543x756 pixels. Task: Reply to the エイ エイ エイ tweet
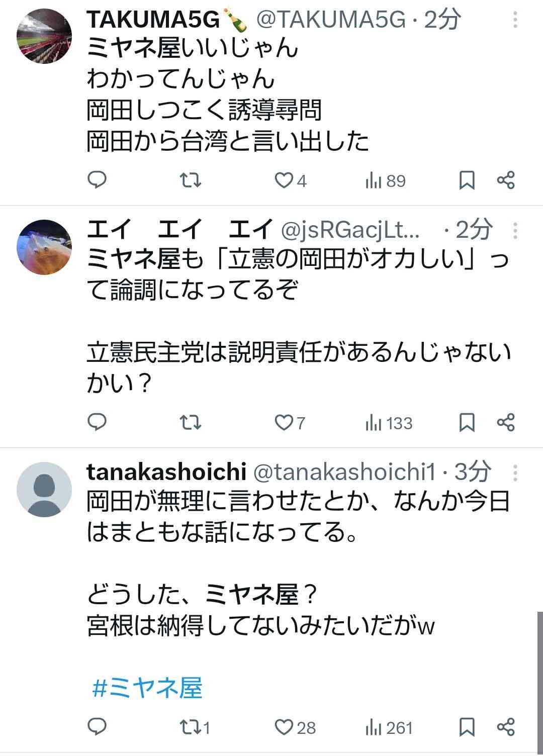(97, 422)
